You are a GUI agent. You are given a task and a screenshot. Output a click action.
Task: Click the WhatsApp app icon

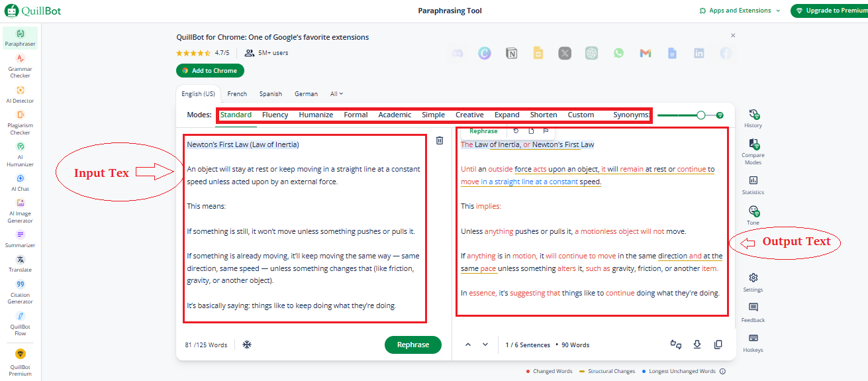pyautogui.click(x=618, y=53)
